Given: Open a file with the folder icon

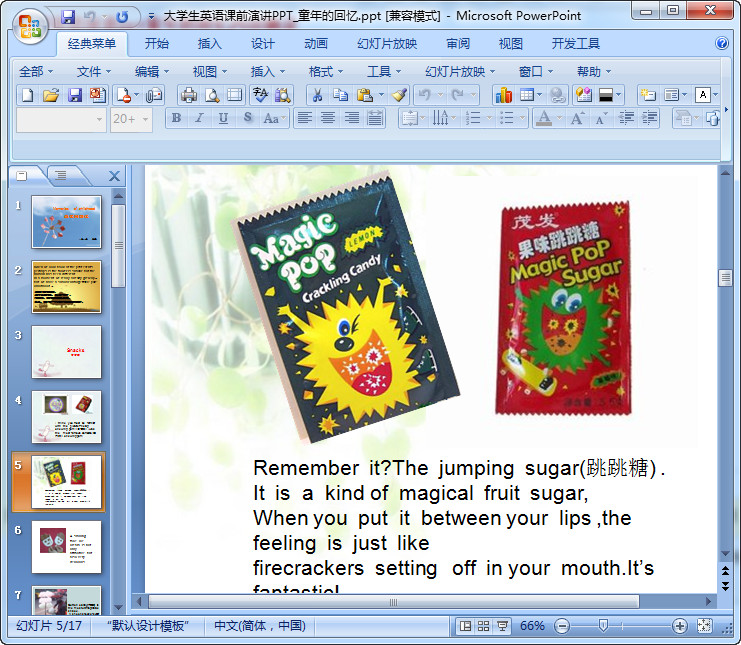Looking at the screenshot, I should 51,95.
